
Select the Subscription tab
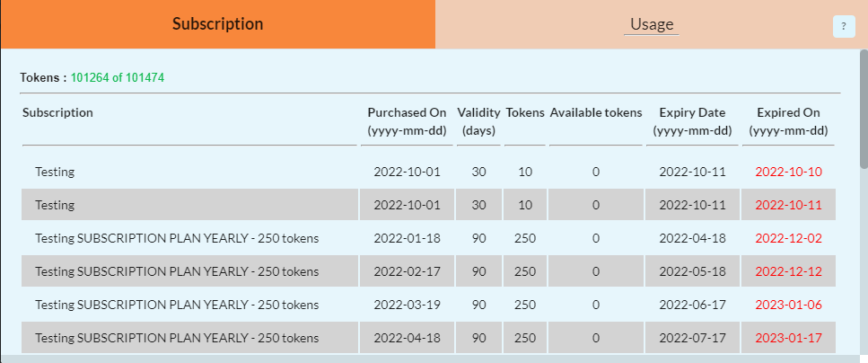click(217, 24)
